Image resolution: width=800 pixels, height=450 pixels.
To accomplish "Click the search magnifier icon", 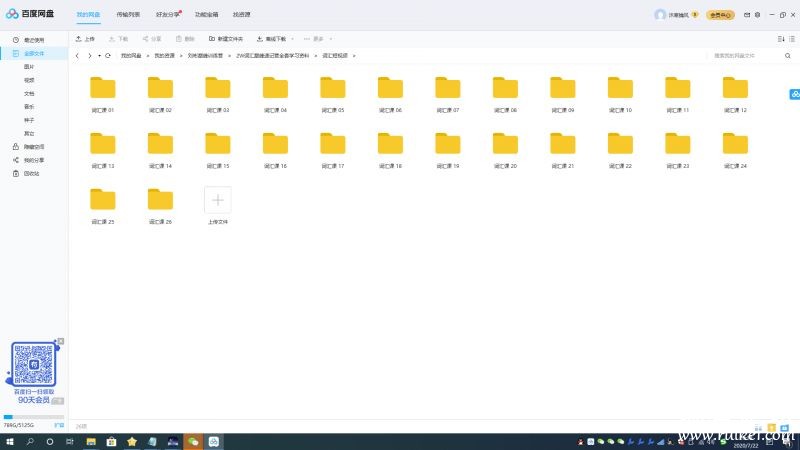I will [788, 56].
